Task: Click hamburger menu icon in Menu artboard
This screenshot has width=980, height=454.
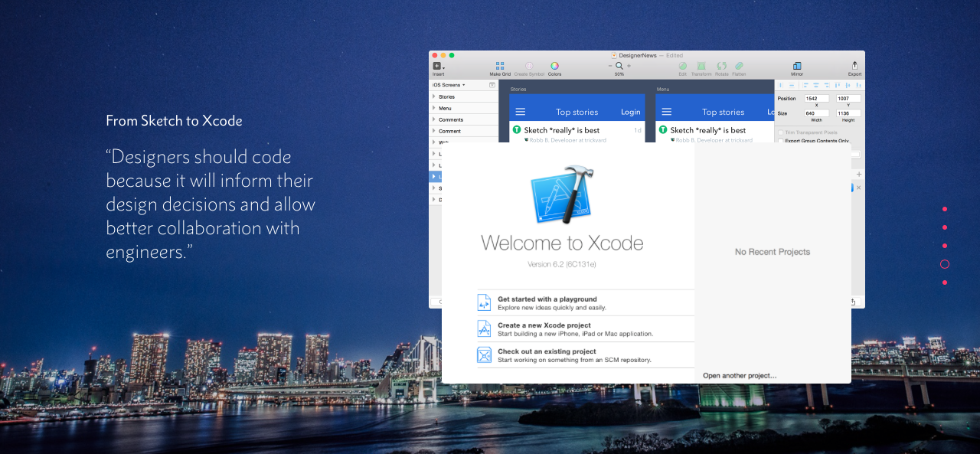Action: pyautogui.click(x=666, y=112)
